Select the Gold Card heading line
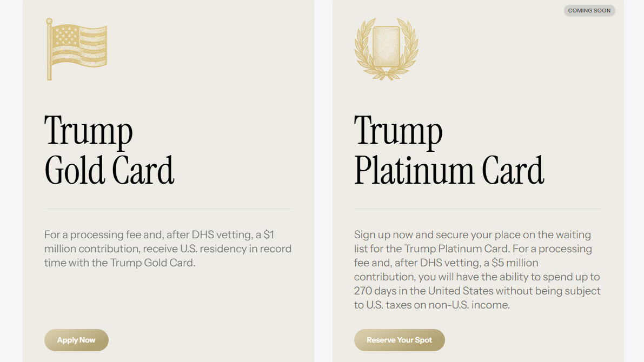 click(x=109, y=170)
